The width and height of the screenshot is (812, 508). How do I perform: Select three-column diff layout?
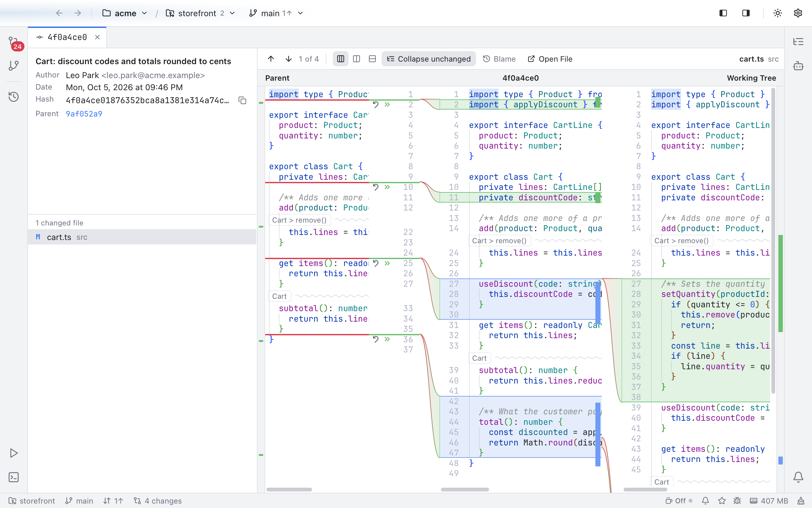click(x=341, y=59)
